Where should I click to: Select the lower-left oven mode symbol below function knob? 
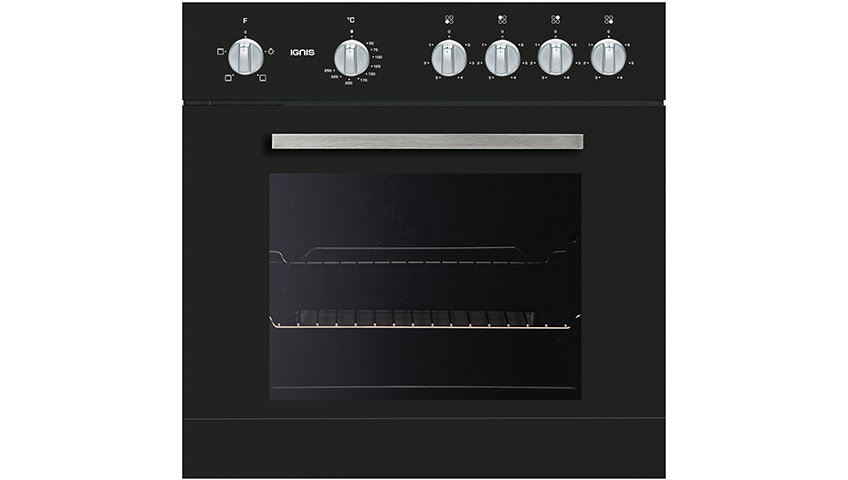(229, 78)
